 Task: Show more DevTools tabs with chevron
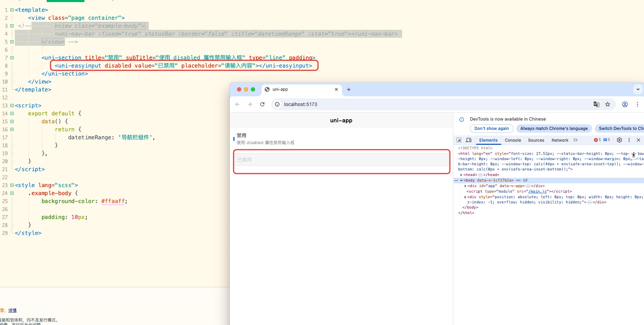click(575, 140)
